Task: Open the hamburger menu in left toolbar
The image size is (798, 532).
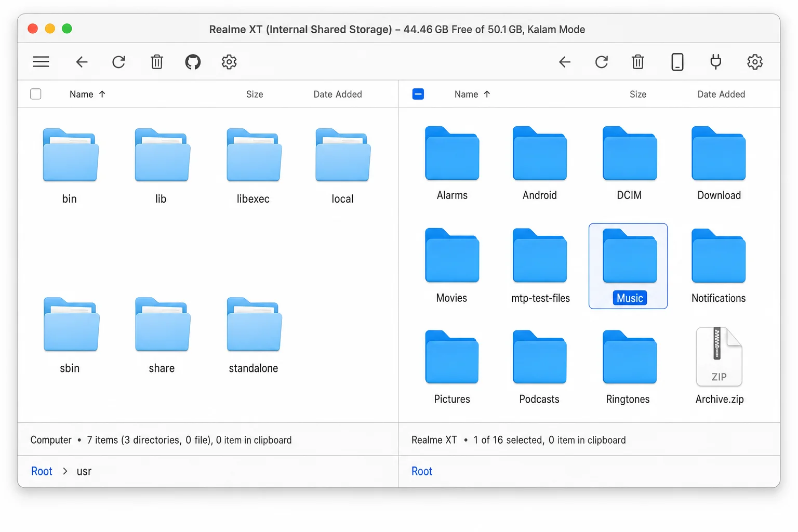Action: (41, 62)
